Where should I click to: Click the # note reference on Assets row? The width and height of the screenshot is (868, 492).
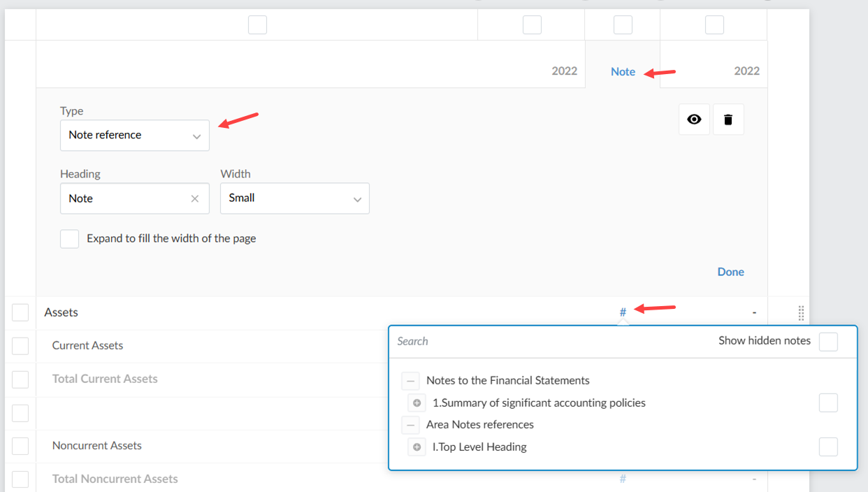tap(623, 312)
